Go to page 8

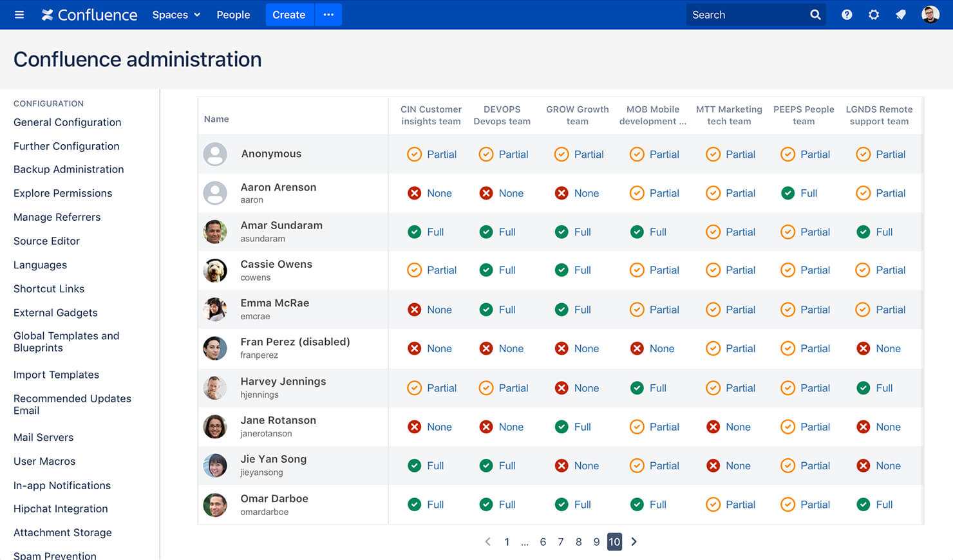(579, 542)
